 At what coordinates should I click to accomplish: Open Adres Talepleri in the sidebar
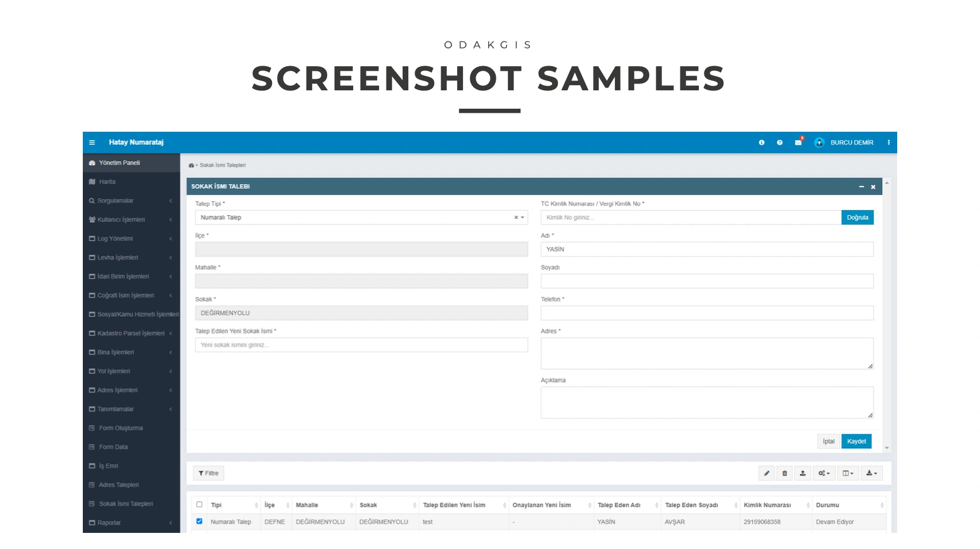point(118,485)
